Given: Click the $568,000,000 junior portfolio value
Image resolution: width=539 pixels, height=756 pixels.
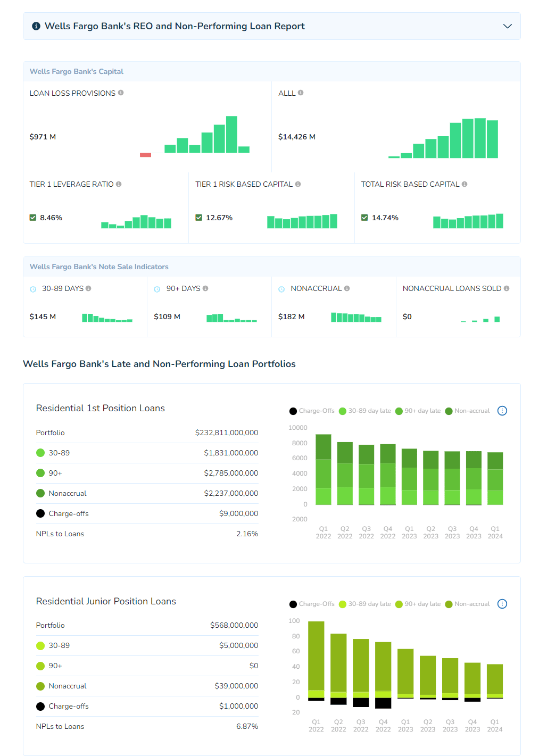Looking at the screenshot, I should coord(234,625).
